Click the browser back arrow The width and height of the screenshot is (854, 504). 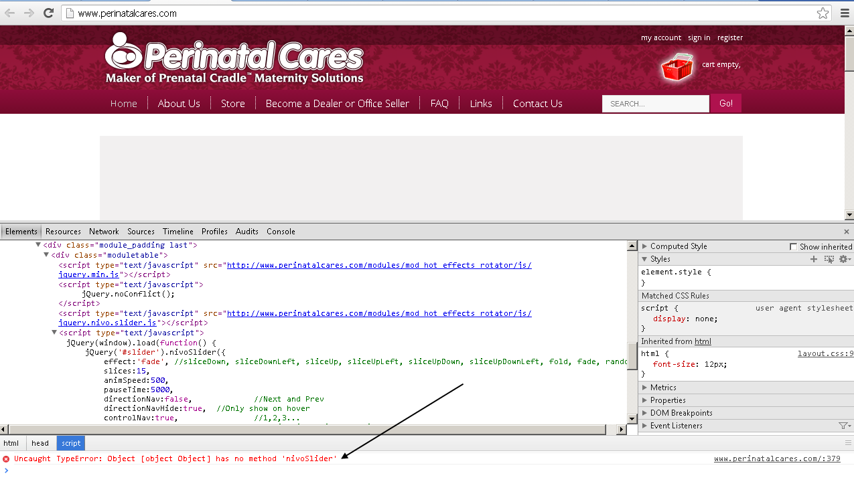click(x=9, y=13)
